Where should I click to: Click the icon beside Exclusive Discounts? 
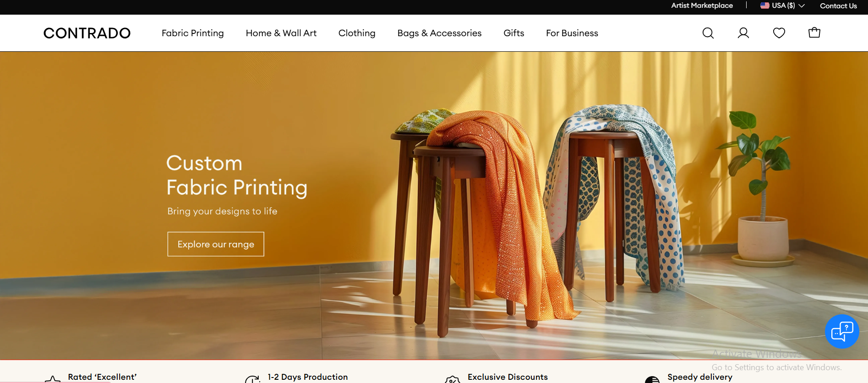[453, 379]
